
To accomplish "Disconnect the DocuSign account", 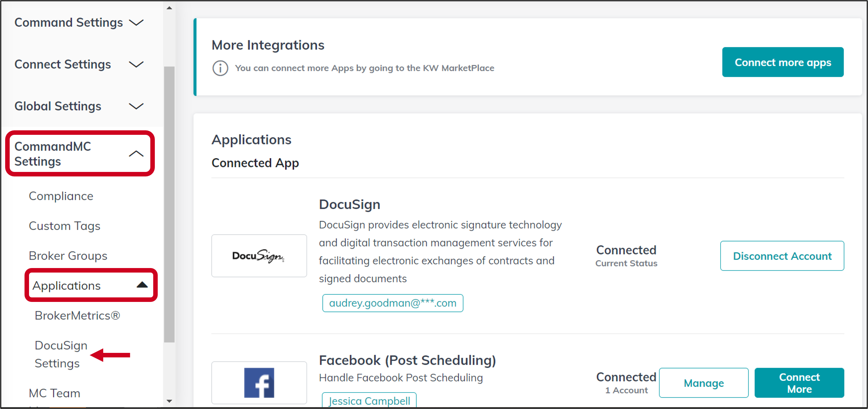I will [x=782, y=256].
